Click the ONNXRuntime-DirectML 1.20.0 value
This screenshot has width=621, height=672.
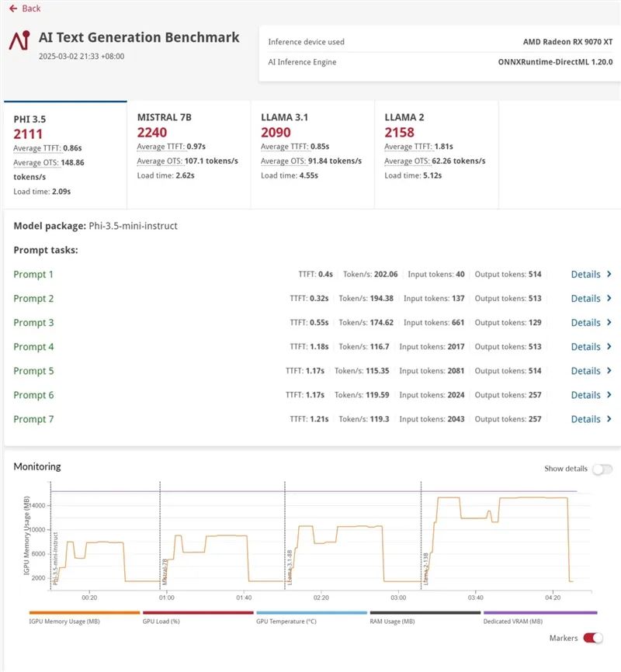coord(555,62)
